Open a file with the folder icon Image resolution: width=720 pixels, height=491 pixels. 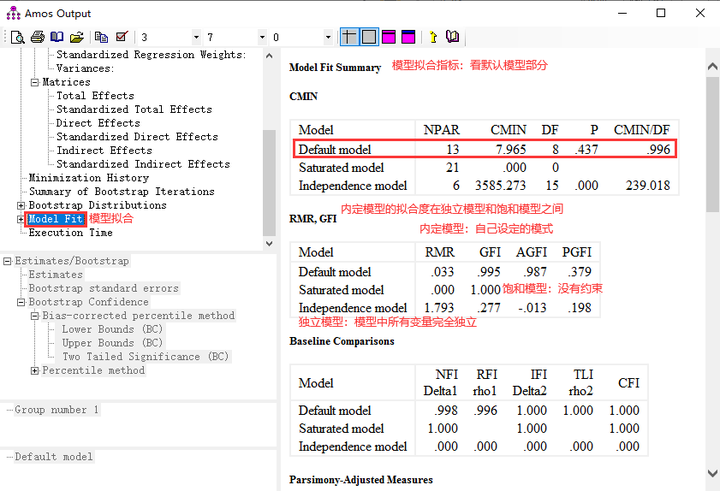pos(77,37)
